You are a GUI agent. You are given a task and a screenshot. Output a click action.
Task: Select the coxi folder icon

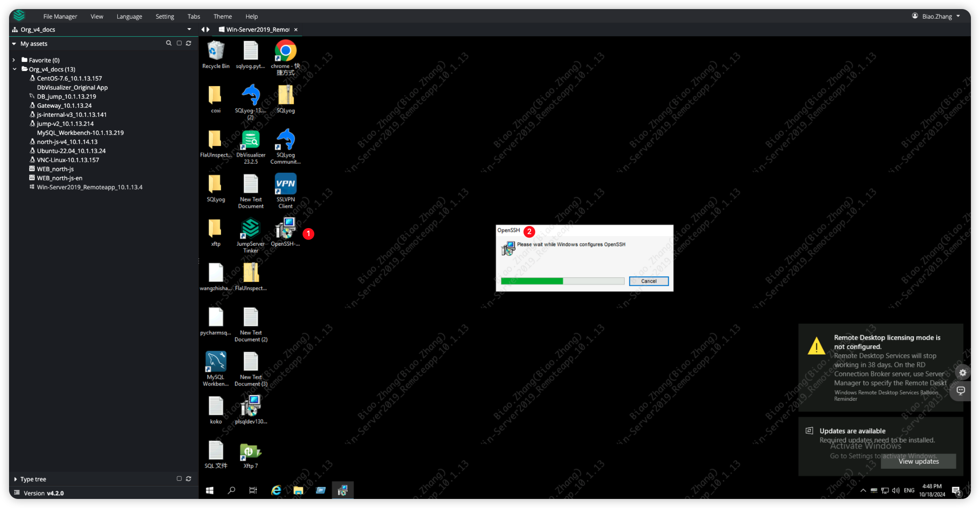tap(215, 99)
